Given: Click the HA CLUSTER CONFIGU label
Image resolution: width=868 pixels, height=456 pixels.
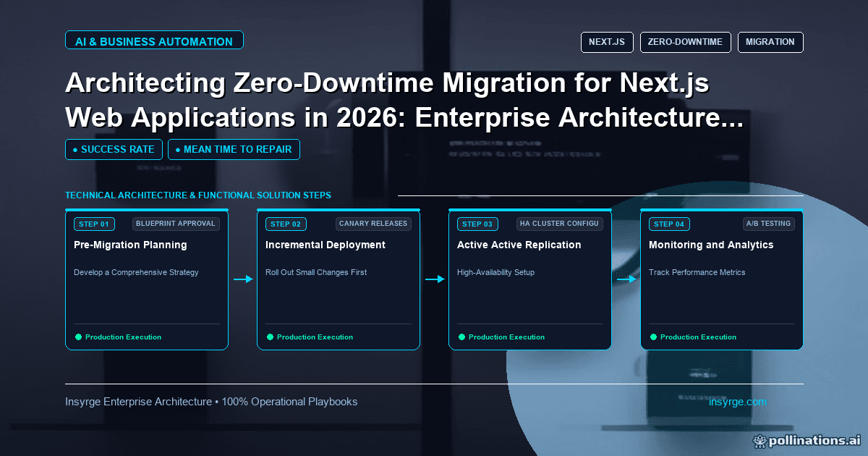Looking at the screenshot, I should coord(559,224).
